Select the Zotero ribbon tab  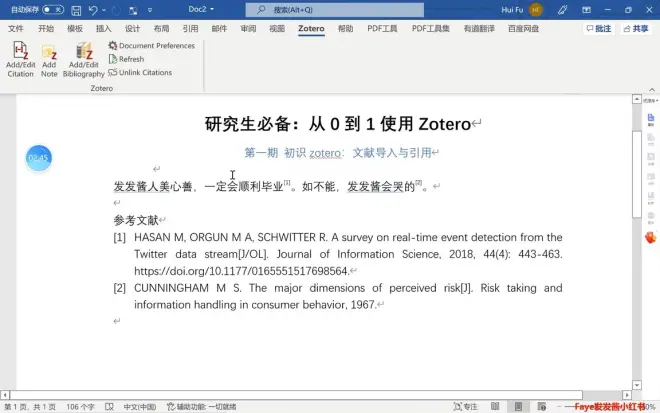(311, 29)
